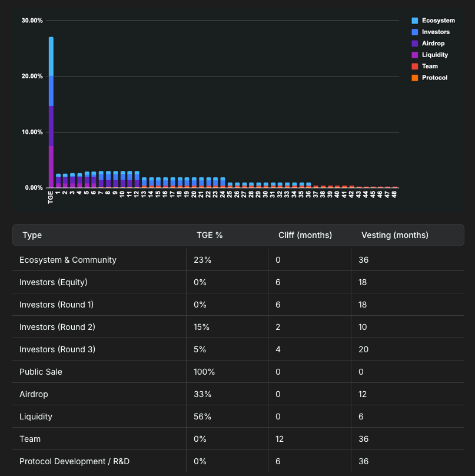Click the red Team legend square

click(414, 66)
